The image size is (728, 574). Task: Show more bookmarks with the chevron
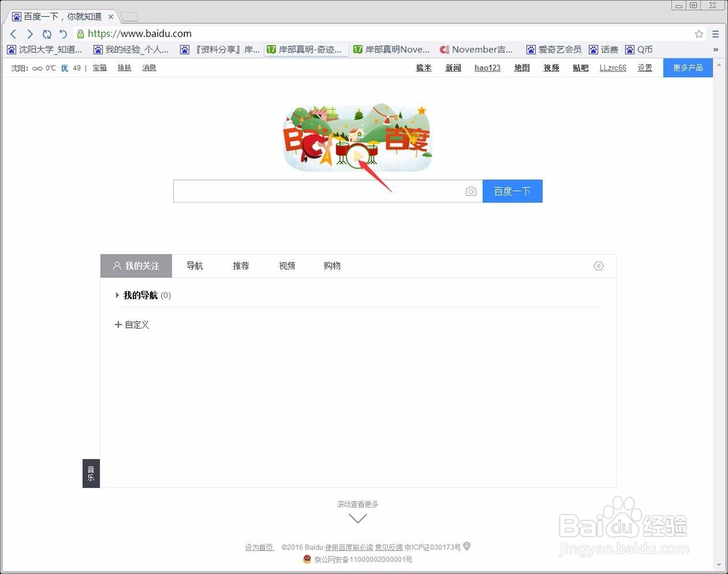pos(716,50)
